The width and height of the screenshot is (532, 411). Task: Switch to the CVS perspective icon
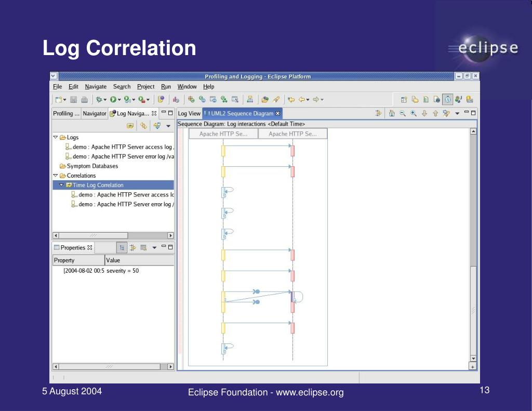point(470,99)
